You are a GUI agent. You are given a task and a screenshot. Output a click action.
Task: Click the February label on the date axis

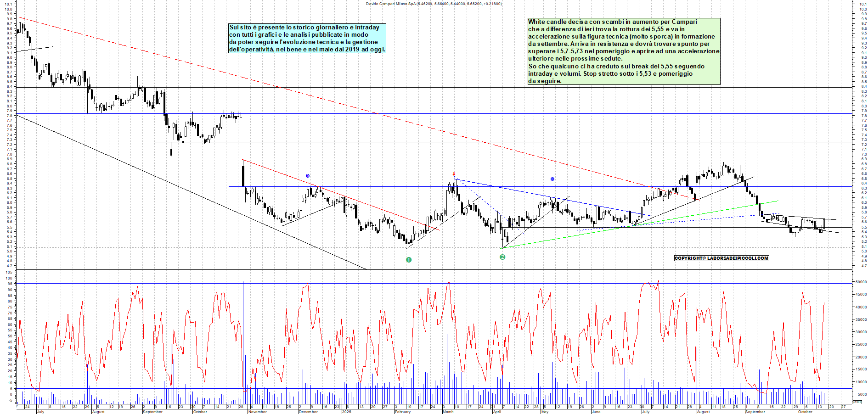pos(402,412)
